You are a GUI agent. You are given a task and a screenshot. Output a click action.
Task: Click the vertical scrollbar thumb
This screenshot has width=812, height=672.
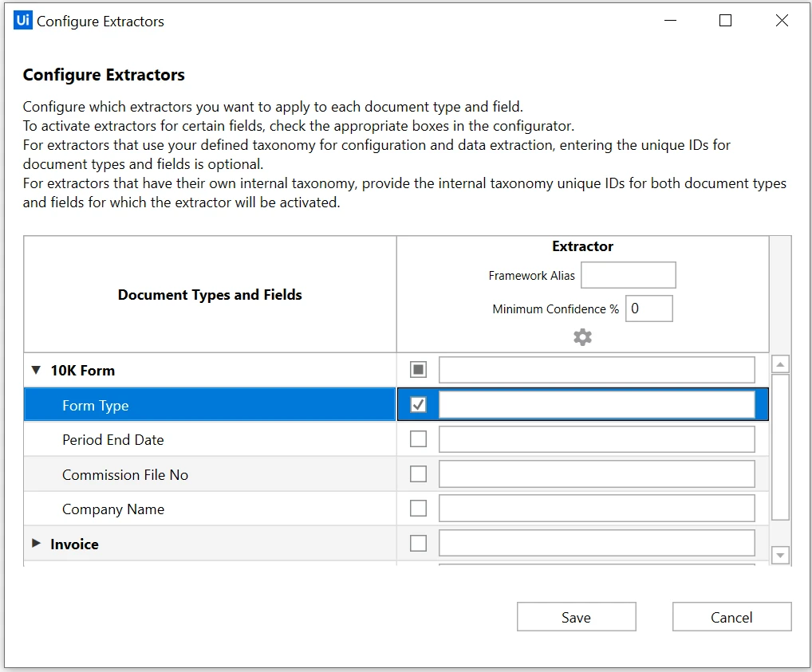780,446
